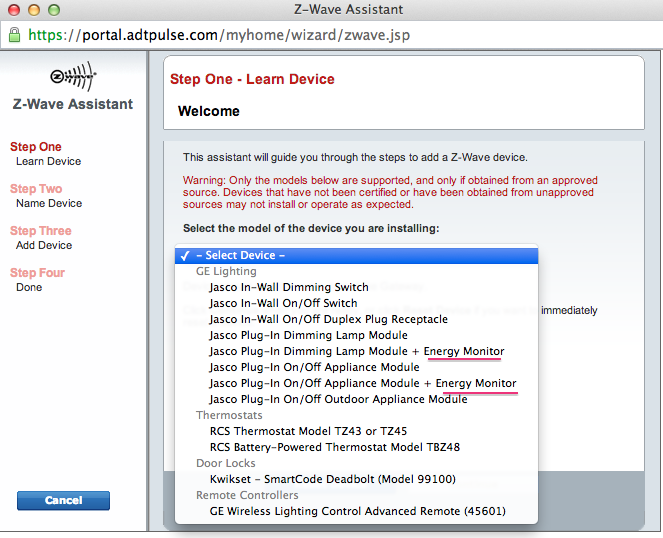Click the yellow minimize window button

pos(34,9)
